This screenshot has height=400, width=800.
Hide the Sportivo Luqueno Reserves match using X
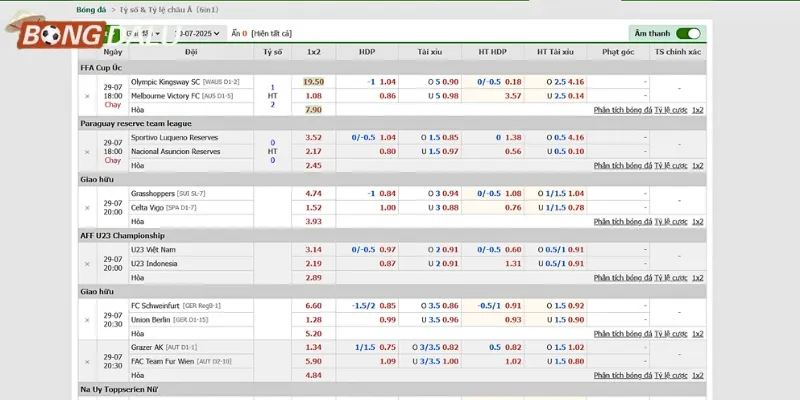[87, 152]
